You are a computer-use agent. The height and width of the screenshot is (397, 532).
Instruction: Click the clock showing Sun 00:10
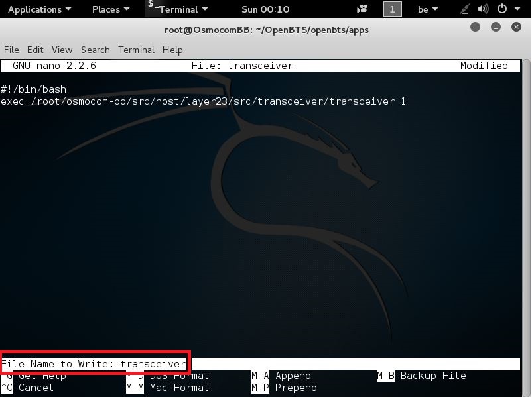265,9
